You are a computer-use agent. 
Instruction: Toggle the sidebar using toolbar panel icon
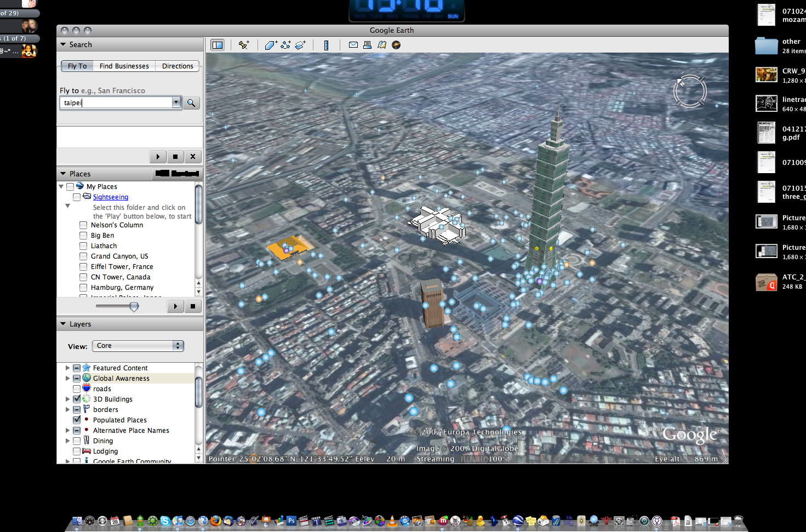tap(218, 45)
